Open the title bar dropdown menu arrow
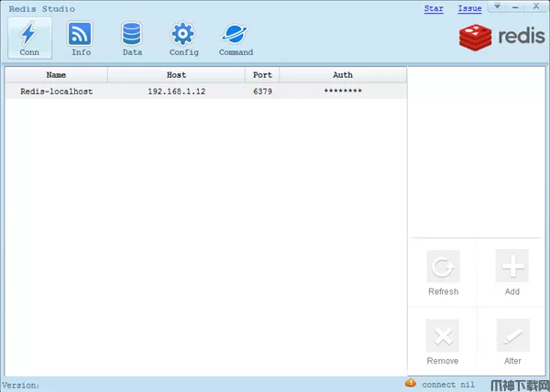Screen dimensions: 550x392 click(x=498, y=7)
